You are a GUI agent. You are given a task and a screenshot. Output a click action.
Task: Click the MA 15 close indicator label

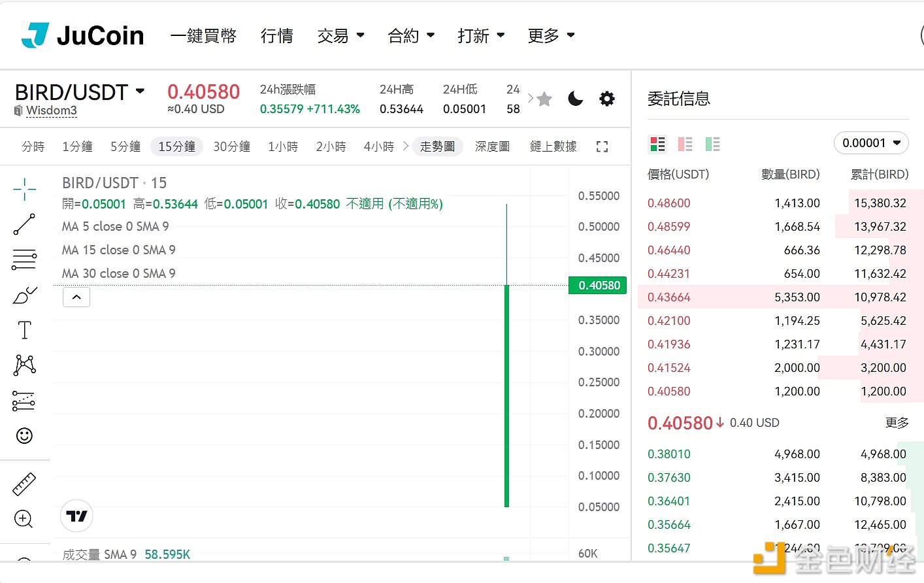click(118, 250)
